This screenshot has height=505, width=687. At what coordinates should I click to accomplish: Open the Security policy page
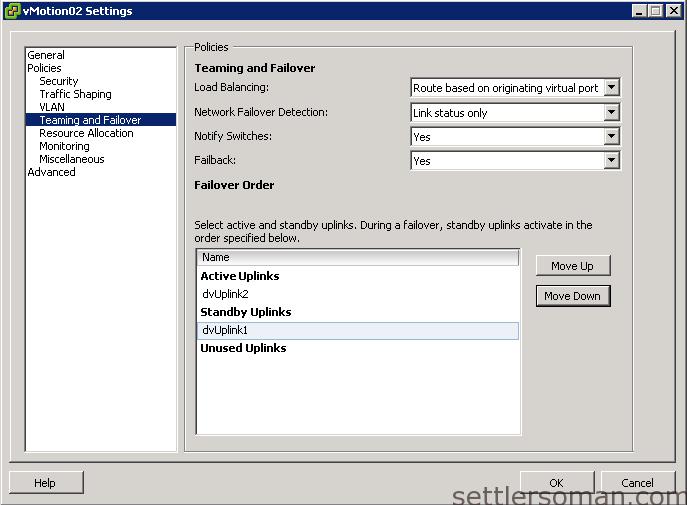[x=59, y=81]
